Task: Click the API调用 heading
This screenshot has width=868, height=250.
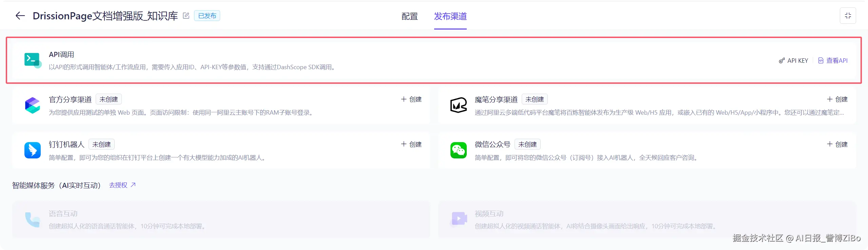Action: coord(61,55)
